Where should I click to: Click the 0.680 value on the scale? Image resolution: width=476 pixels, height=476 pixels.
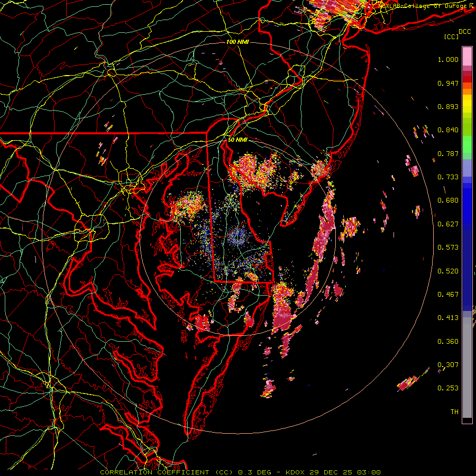(448, 200)
